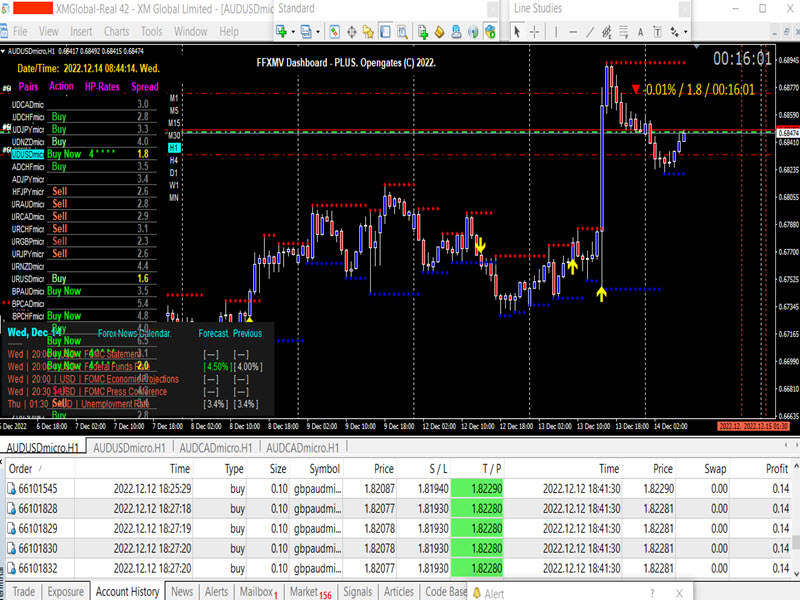Click the highlighted AUDUSDmic pair in dashboard
Image resolution: width=800 pixels, height=600 pixels.
tap(27, 154)
